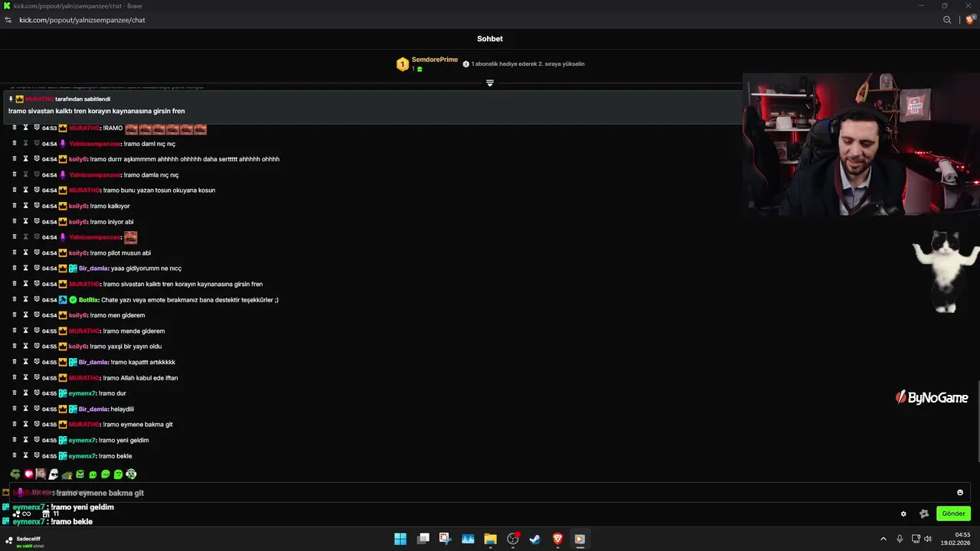The width and height of the screenshot is (980, 551).
Task: Click eymenx7 username on "!ramo dur" message
Action: tap(82, 393)
